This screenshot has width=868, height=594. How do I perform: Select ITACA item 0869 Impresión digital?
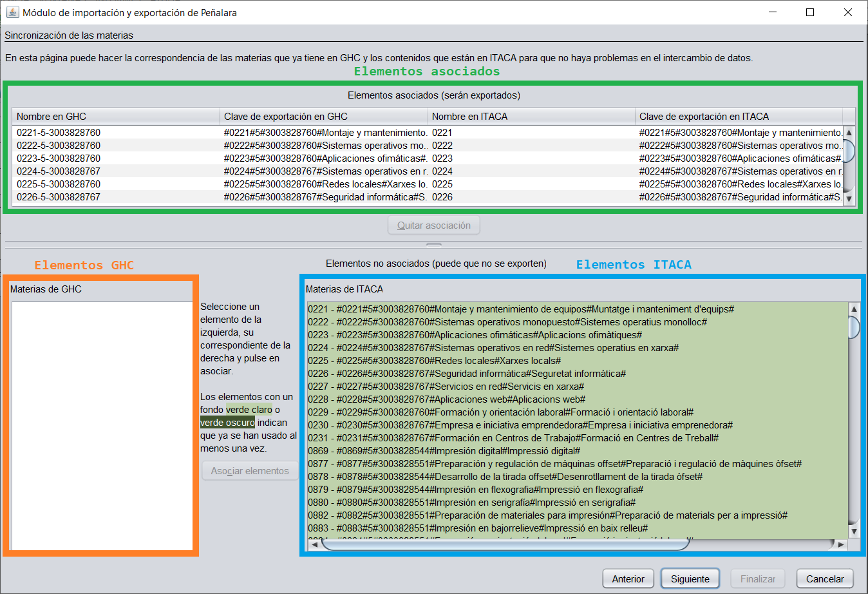[578, 451]
